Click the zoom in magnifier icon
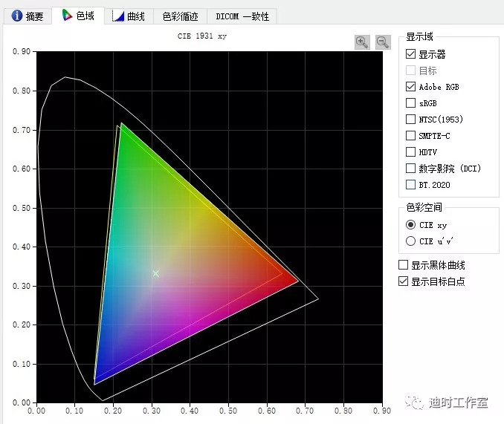This screenshot has height=424, width=504. click(362, 42)
